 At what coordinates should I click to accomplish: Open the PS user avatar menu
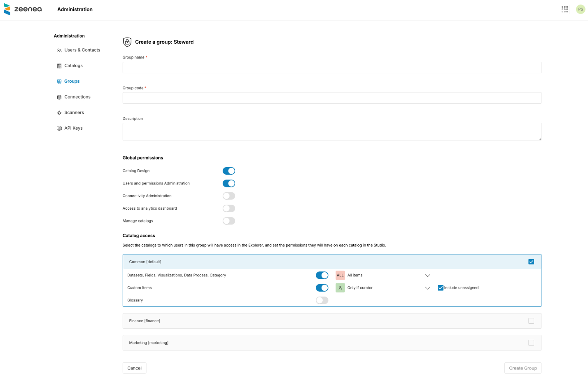point(580,9)
